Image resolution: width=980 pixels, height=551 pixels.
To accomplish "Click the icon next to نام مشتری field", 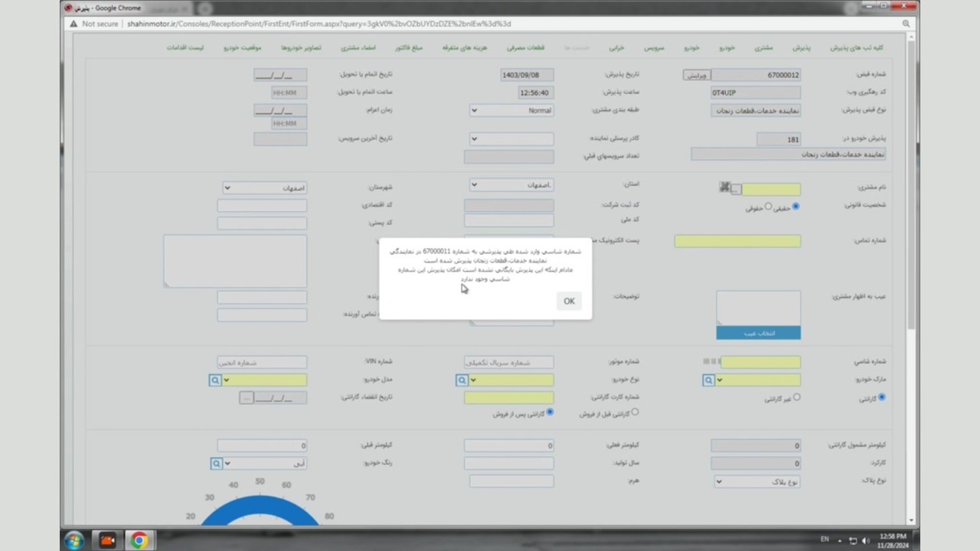I will (725, 187).
